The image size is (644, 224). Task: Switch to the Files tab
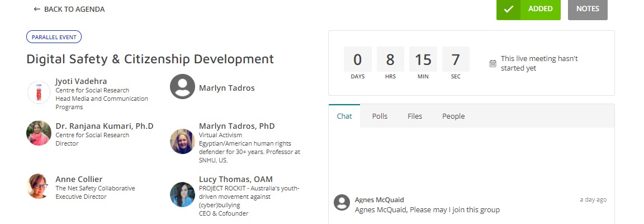[415, 116]
